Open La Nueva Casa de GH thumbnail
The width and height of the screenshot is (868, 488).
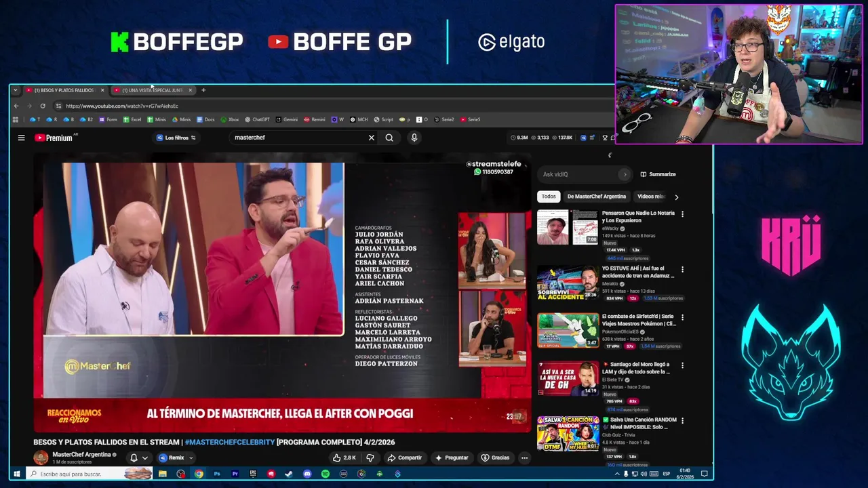(x=568, y=378)
